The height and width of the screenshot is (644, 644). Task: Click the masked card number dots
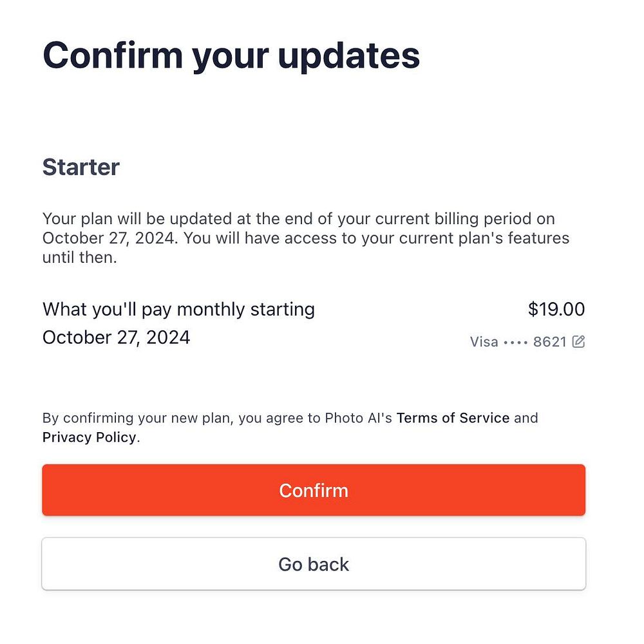pos(515,342)
